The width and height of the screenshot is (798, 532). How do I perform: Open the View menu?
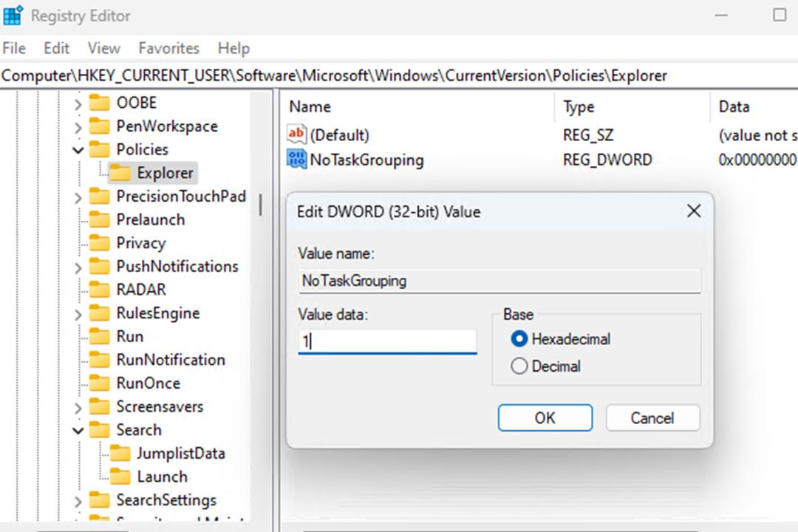point(104,48)
